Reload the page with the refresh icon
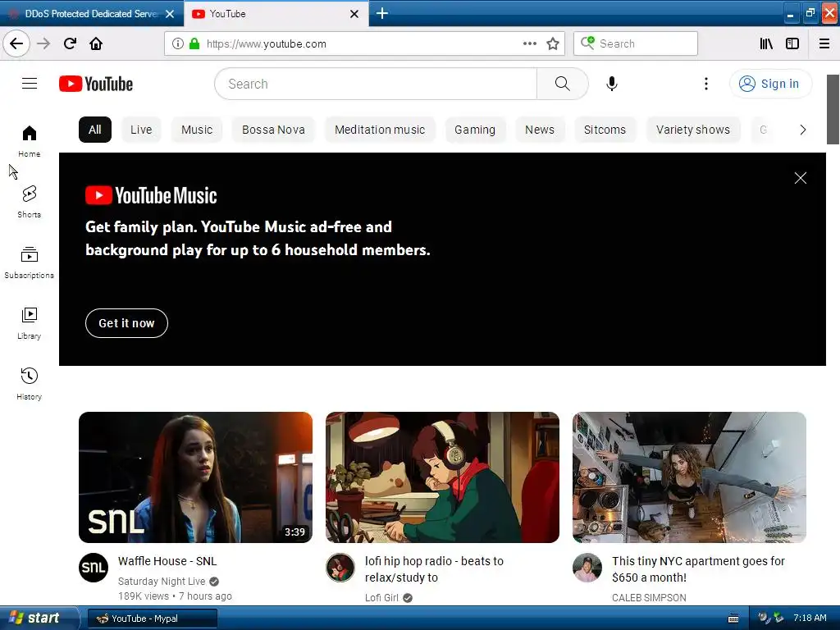840x630 pixels. (x=70, y=43)
